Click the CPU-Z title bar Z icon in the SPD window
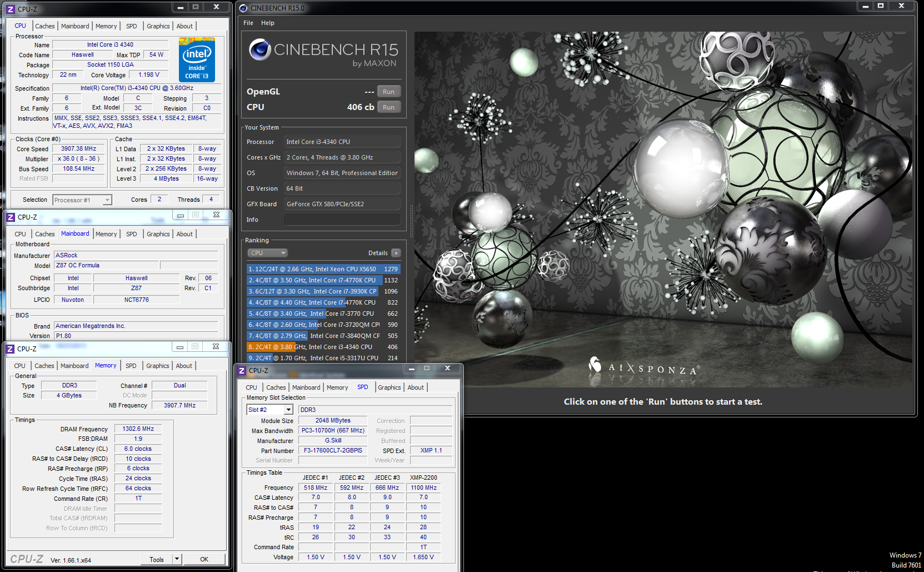The image size is (924, 572). coord(242,371)
